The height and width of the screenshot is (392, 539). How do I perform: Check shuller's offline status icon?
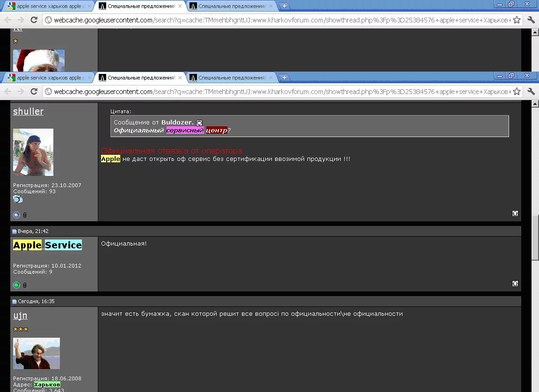click(16, 215)
